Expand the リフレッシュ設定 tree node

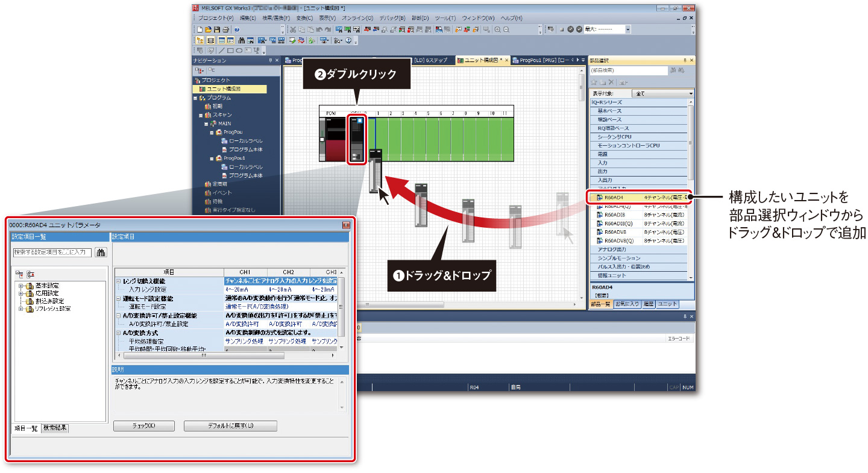point(21,309)
